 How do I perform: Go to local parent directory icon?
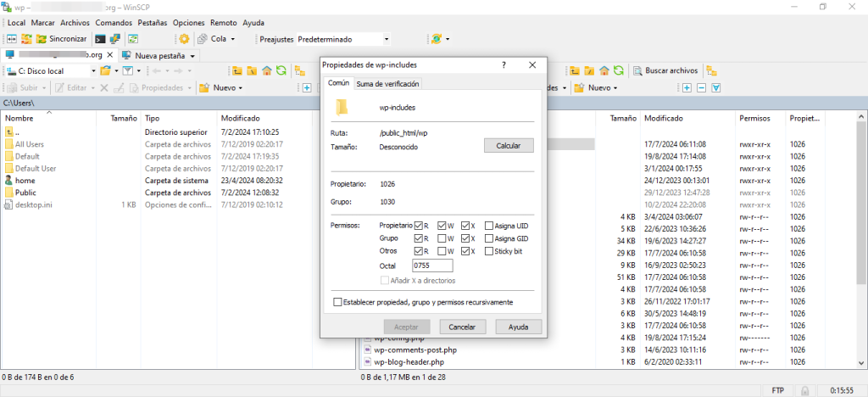tap(237, 71)
